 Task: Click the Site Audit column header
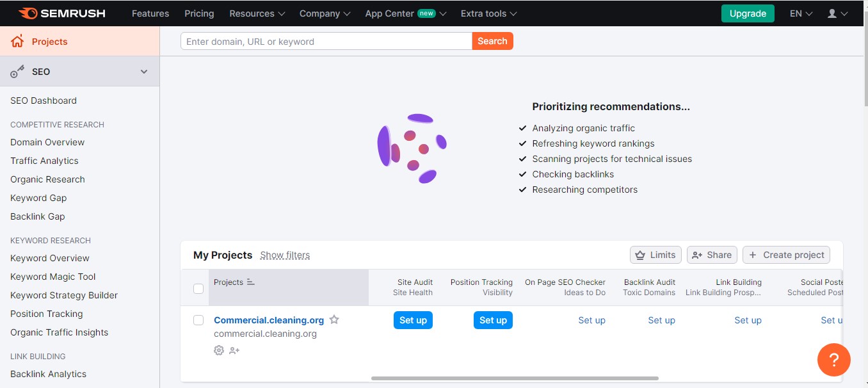click(x=415, y=282)
